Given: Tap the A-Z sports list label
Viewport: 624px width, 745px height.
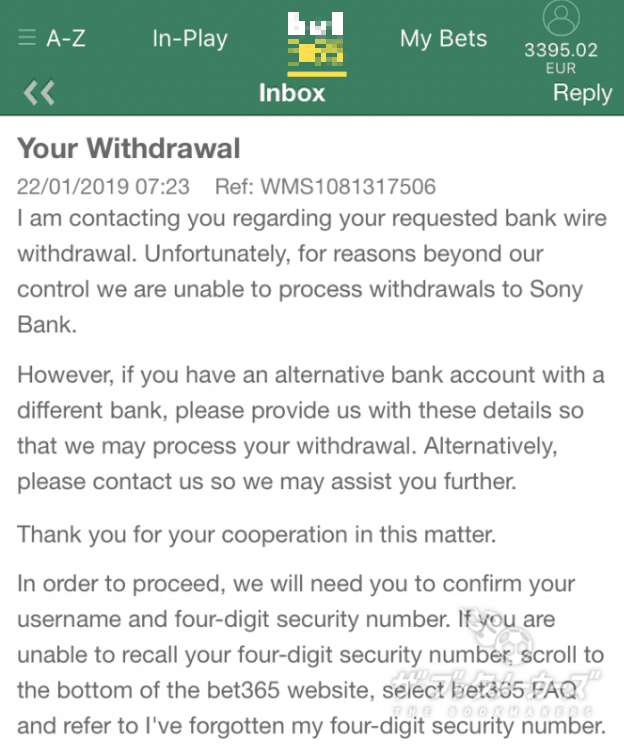Looking at the screenshot, I should (66, 38).
